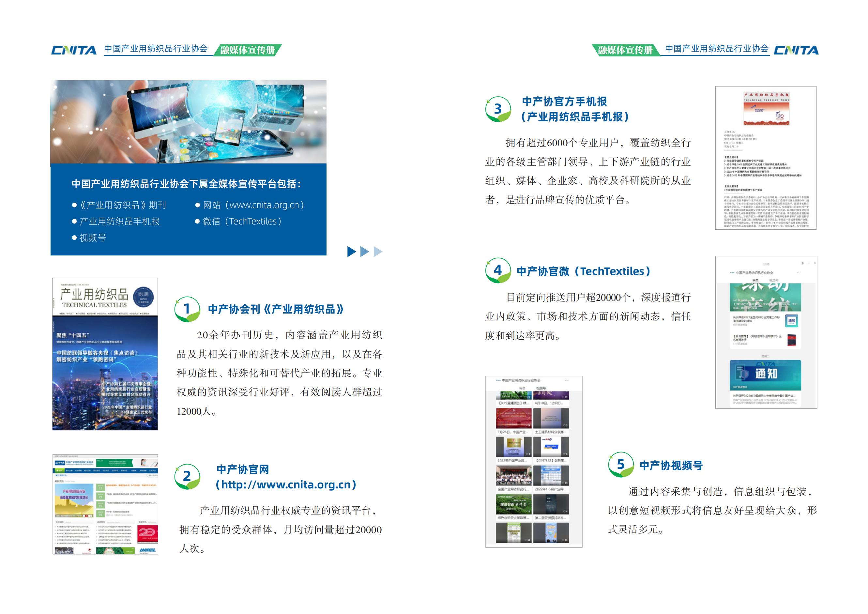
Task: Click the bullet 微信 (TechTextiles)
Action: click(x=238, y=221)
